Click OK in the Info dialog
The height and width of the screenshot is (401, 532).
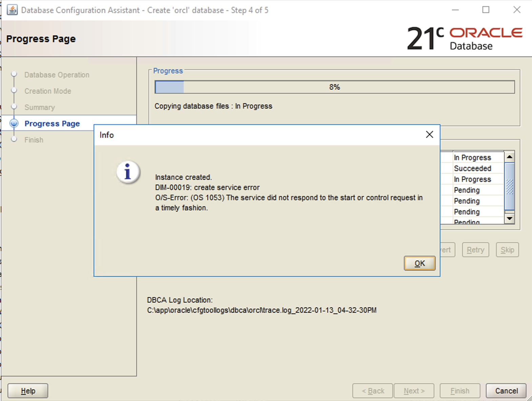pyautogui.click(x=420, y=263)
